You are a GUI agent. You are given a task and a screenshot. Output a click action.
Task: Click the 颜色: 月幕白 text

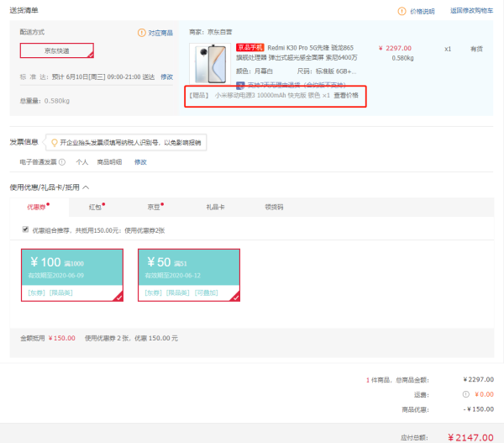click(x=255, y=71)
